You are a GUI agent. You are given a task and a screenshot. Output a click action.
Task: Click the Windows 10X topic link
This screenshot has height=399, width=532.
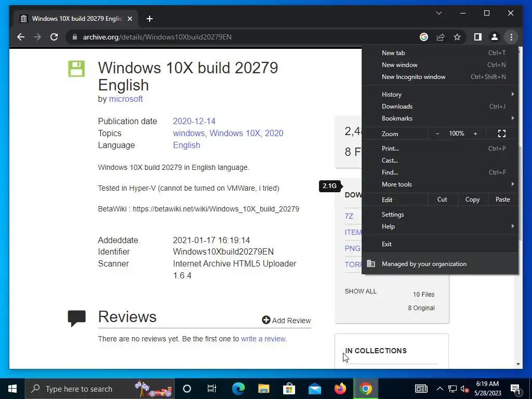point(235,133)
